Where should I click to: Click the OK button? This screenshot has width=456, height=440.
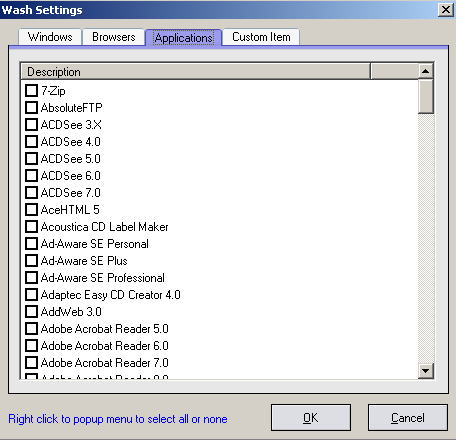pos(311,418)
